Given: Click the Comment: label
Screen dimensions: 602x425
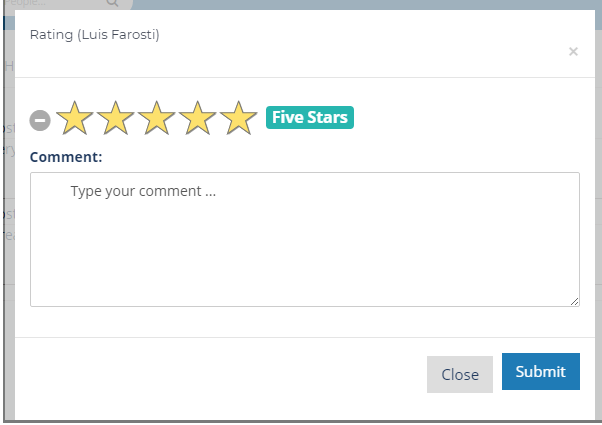Looking at the screenshot, I should (x=66, y=157).
